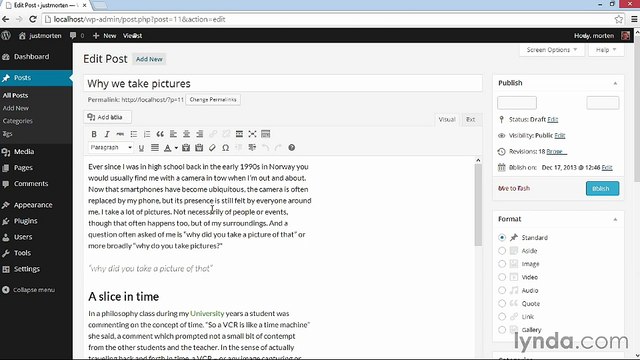Select the Link post format
Image resolution: width=640 pixels, height=360 pixels.
point(502,316)
